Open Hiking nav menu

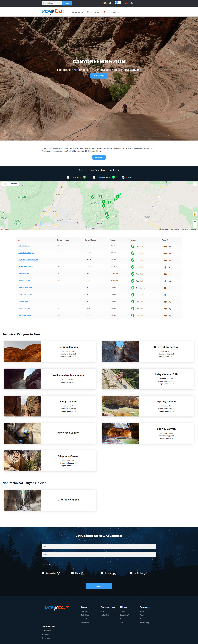tap(89, 12)
